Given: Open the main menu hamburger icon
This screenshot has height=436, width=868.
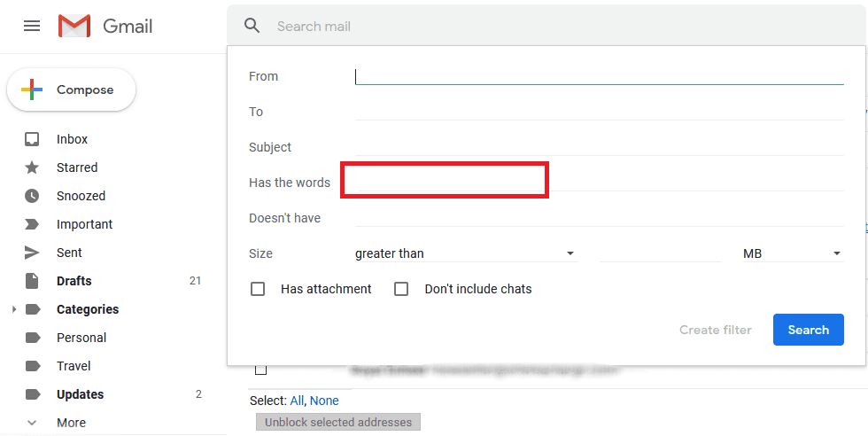Looking at the screenshot, I should [x=32, y=26].
